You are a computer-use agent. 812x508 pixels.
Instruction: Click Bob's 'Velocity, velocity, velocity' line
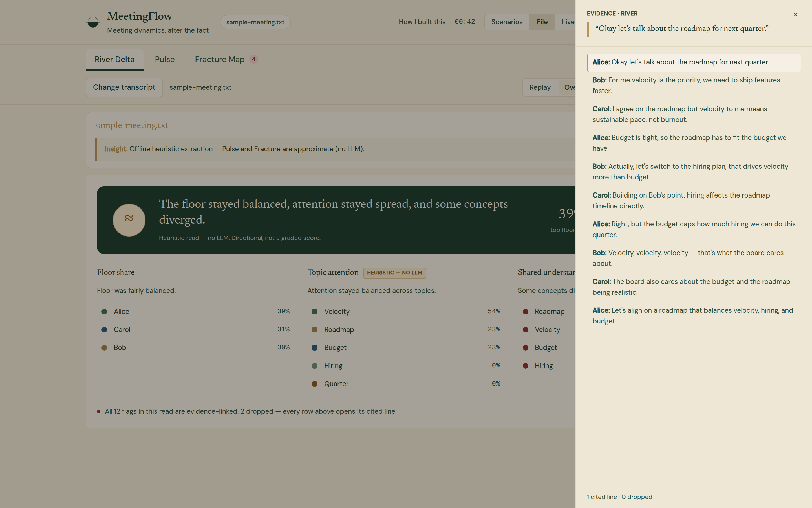coord(694,258)
